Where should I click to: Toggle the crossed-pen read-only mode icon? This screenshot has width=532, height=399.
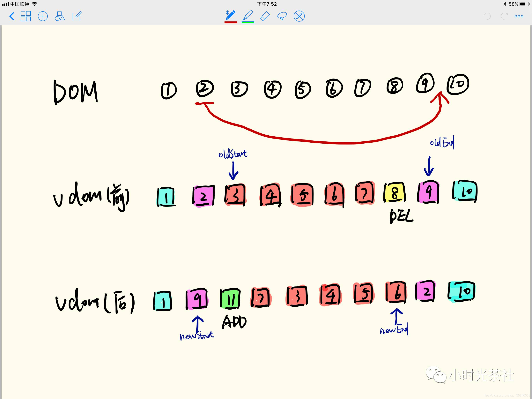pyautogui.click(x=299, y=16)
